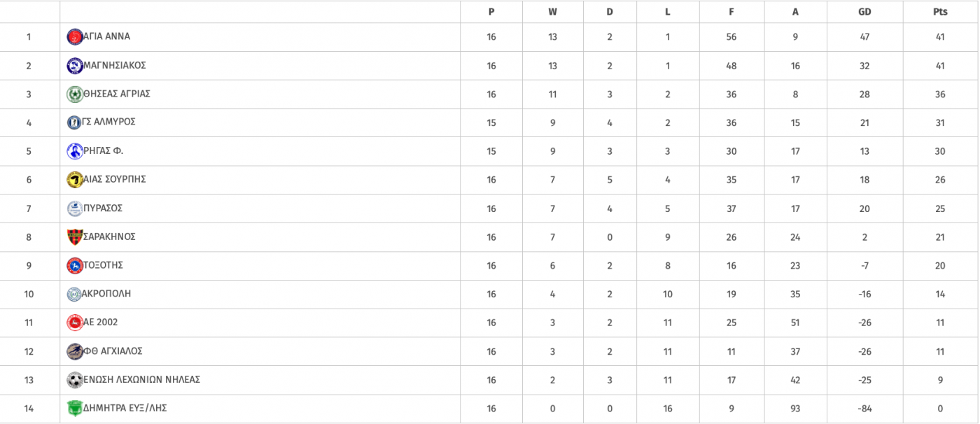
Task: Open the ΠΥΡΑΣΟΣ team name link
Action: (103, 209)
